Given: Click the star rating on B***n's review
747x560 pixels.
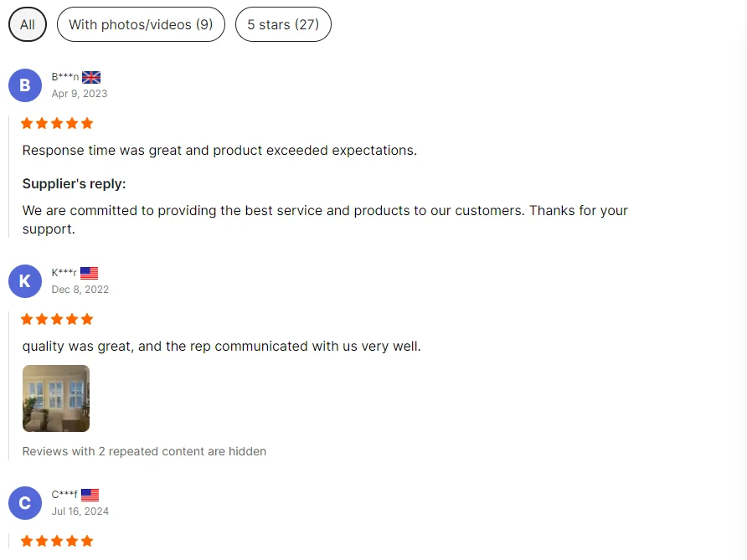Looking at the screenshot, I should tap(57, 124).
